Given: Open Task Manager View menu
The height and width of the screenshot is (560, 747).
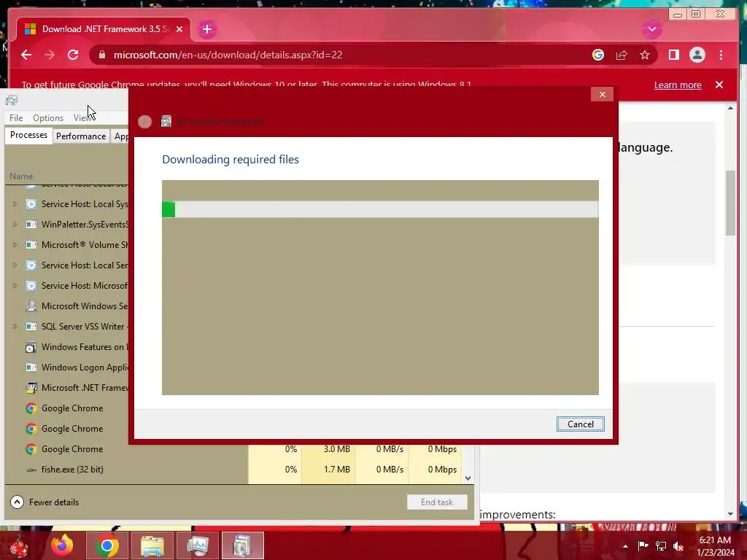Looking at the screenshot, I should point(82,117).
